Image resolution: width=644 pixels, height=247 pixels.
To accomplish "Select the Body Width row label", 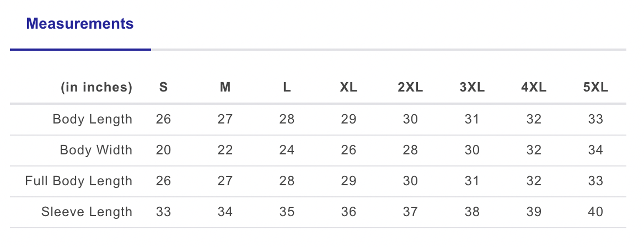I will (x=96, y=150).
